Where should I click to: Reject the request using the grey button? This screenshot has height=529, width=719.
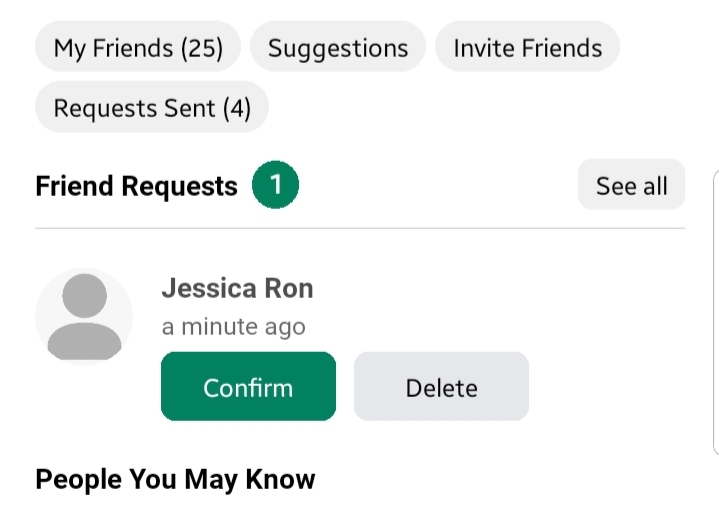441,387
